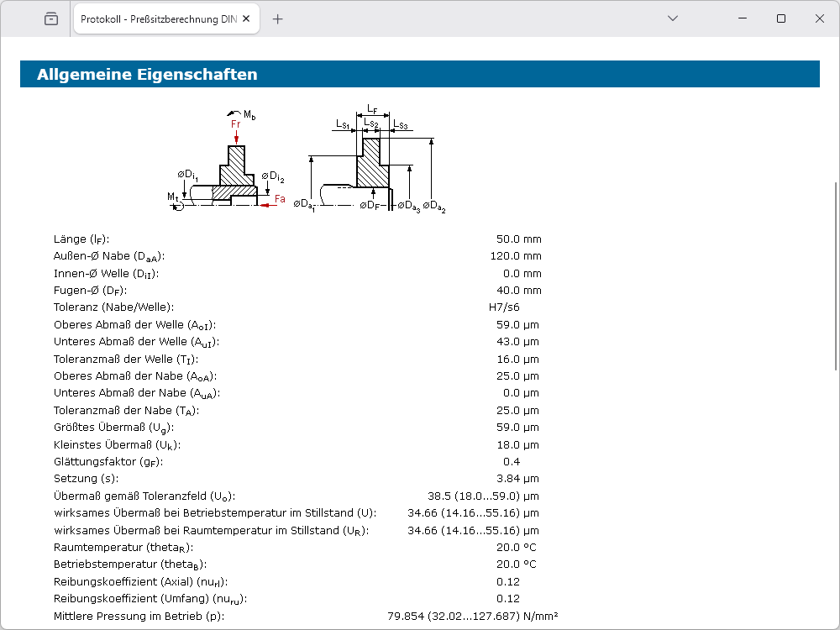
Task: Click the right hub dimension diagram
Action: [x=370, y=164]
